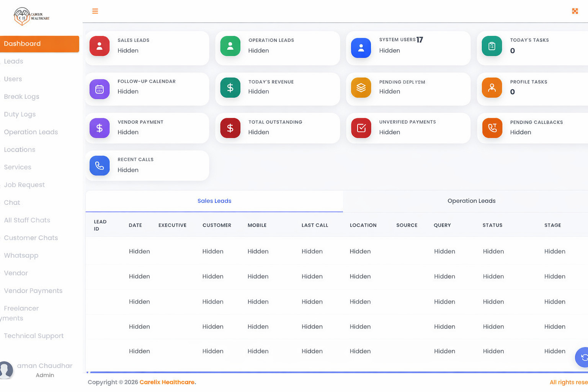This screenshot has width=588, height=392.
Task: Click the green Operation Leads icon
Action: pyautogui.click(x=230, y=46)
